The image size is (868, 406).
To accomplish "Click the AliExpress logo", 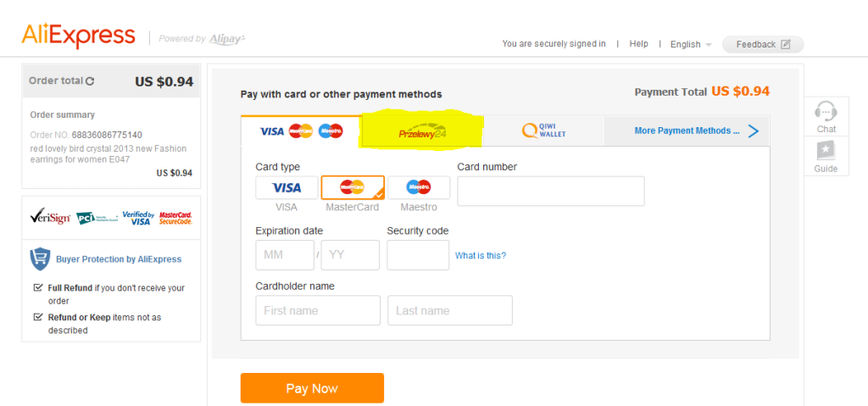I will (78, 36).
